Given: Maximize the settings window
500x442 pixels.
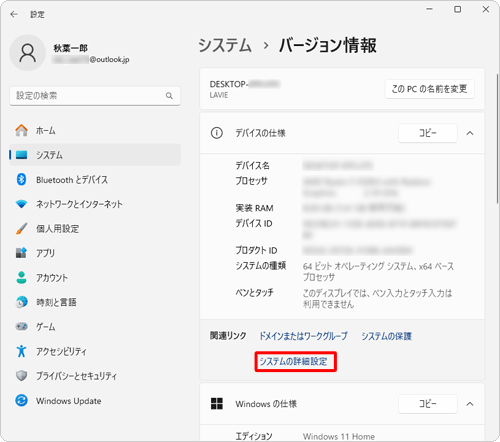Looking at the screenshot, I should [x=458, y=9].
